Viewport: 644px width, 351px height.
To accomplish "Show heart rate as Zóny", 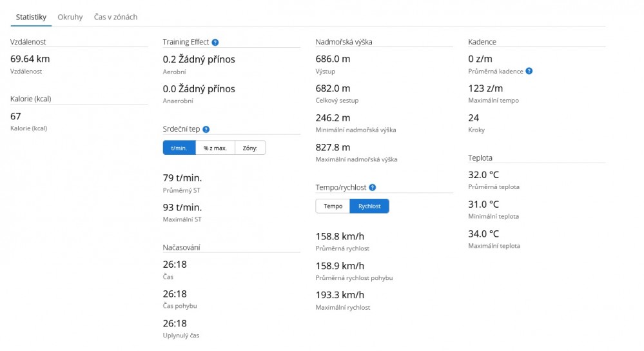I will click(250, 148).
